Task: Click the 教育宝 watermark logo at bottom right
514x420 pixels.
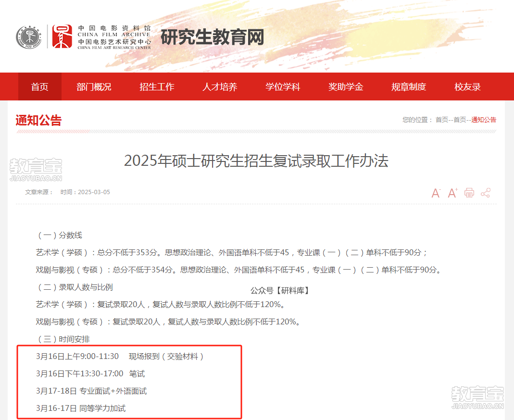Action: 477,398
